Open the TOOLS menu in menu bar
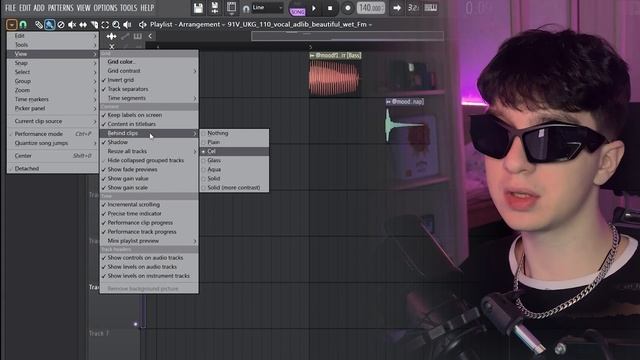 coord(129,8)
